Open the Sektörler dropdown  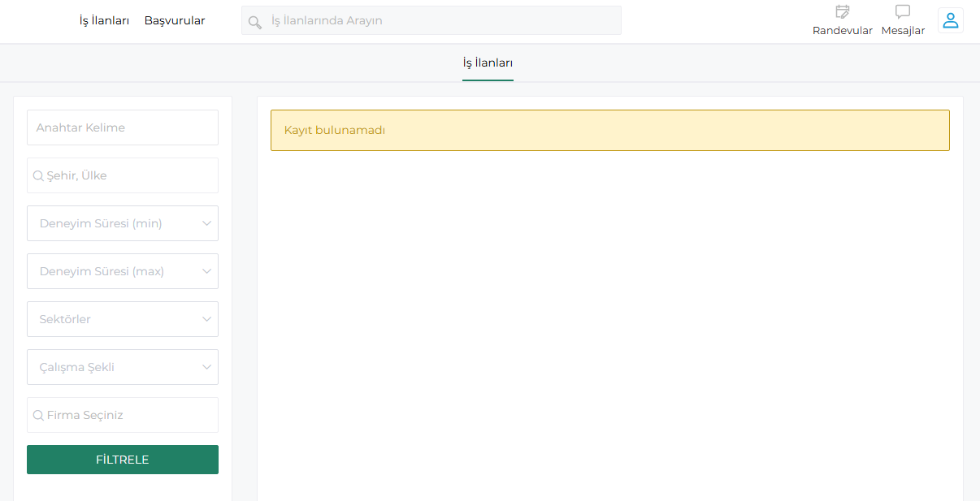click(x=123, y=319)
